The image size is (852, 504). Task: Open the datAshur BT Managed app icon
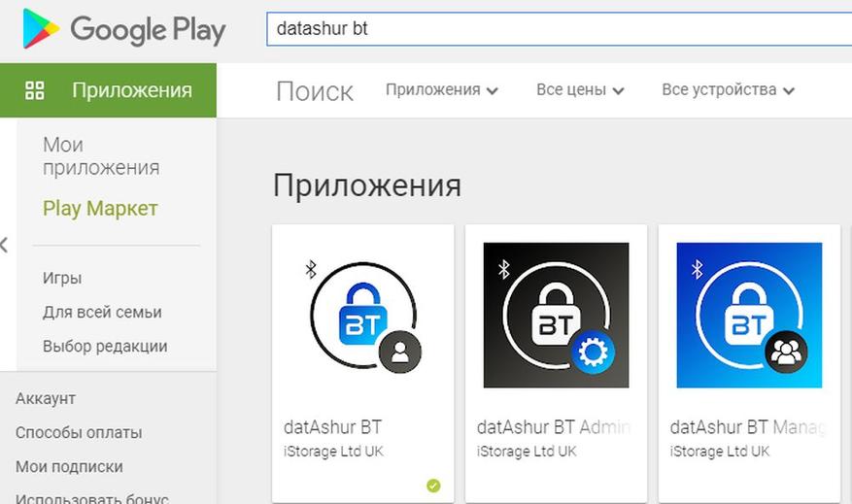[x=749, y=315]
